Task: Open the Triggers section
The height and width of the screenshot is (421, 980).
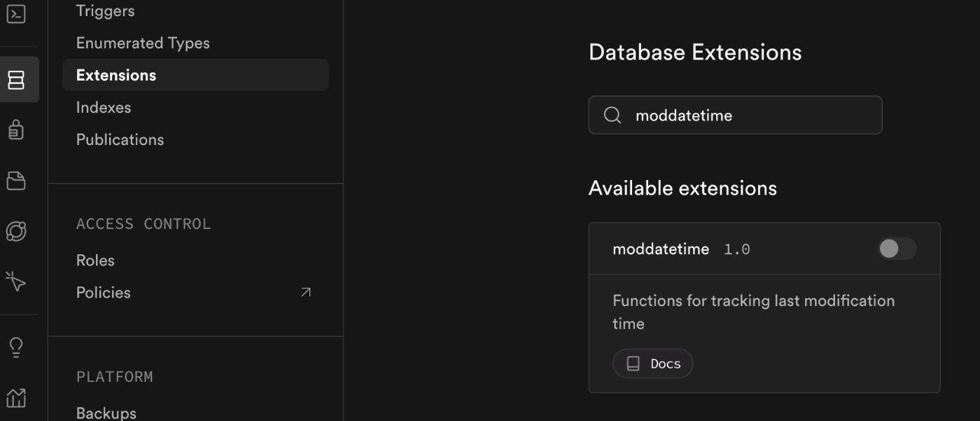Action: click(105, 11)
